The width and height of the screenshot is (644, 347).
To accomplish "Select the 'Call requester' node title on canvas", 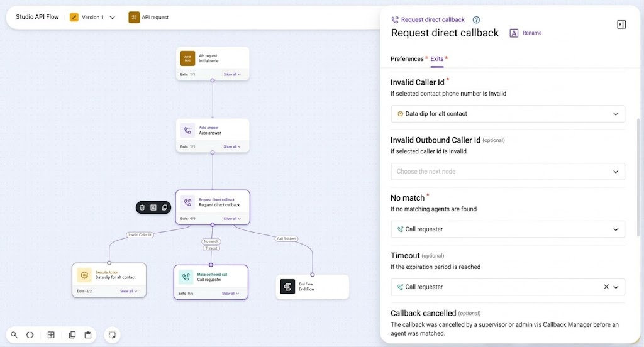I will tap(209, 280).
